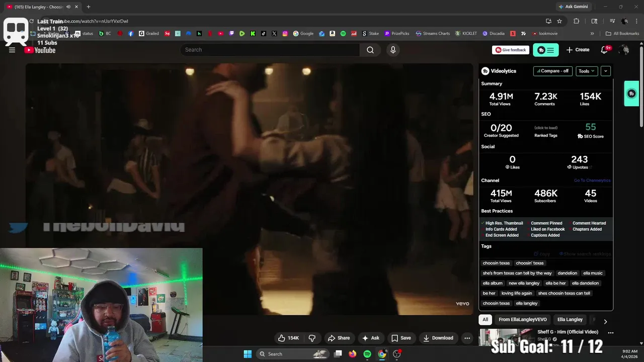Open the Facebook bookmark icon
This screenshot has width=644, height=362.
[131, 34]
